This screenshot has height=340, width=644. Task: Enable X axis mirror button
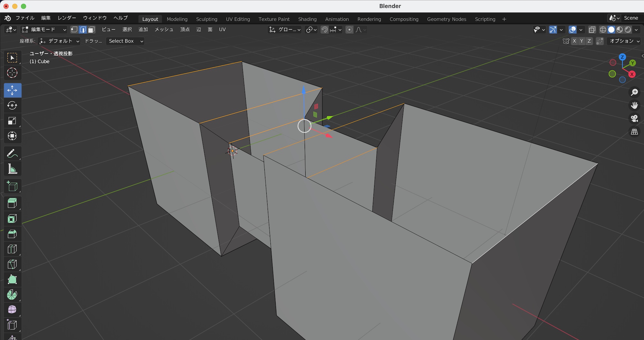coord(574,41)
